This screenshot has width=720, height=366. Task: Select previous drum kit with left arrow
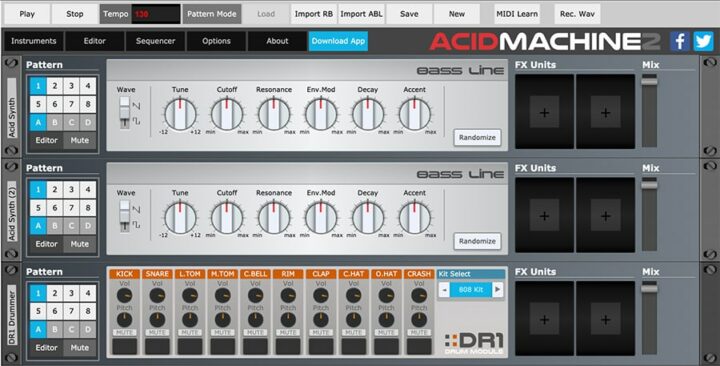pyautogui.click(x=444, y=290)
